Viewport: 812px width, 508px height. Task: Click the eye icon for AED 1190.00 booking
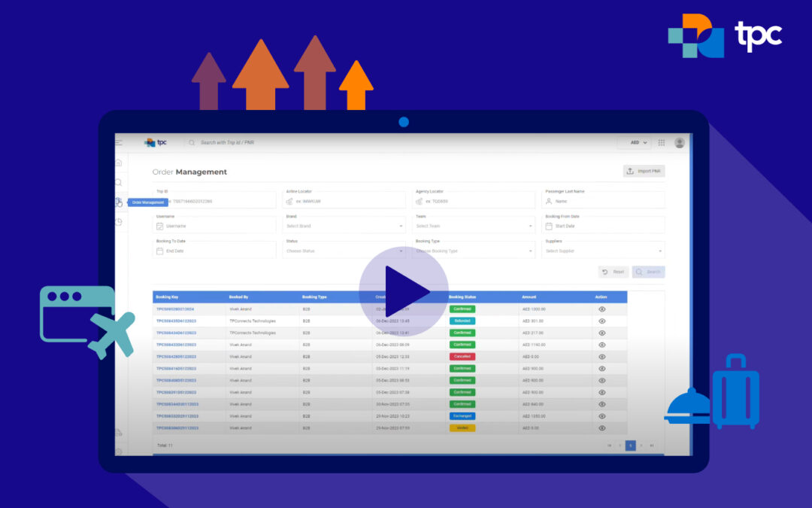[x=601, y=345]
